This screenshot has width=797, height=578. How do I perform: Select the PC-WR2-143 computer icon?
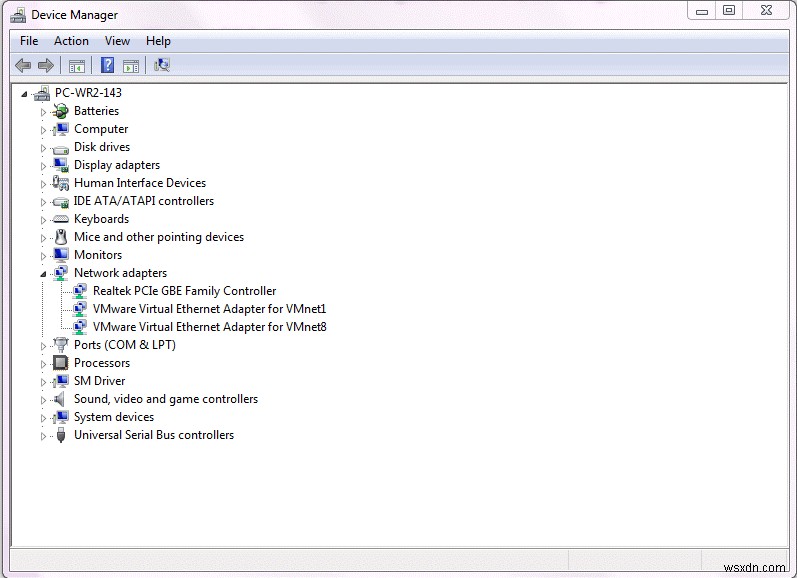coord(43,93)
